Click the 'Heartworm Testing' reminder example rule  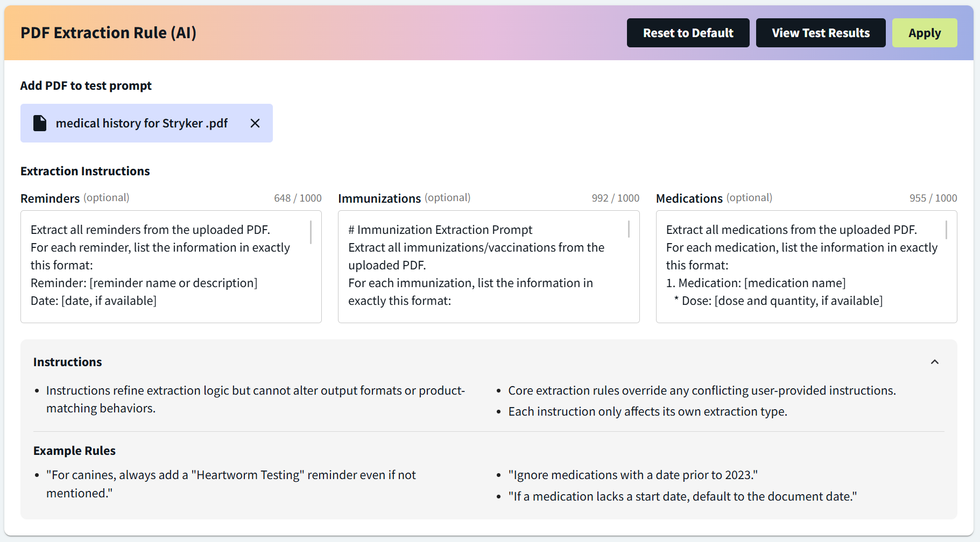pos(231,484)
